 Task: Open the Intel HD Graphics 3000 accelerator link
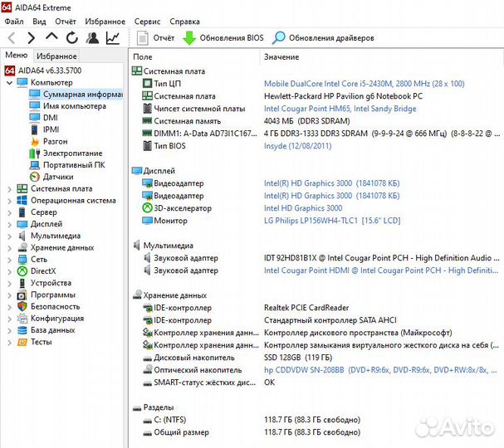(303, 208)
